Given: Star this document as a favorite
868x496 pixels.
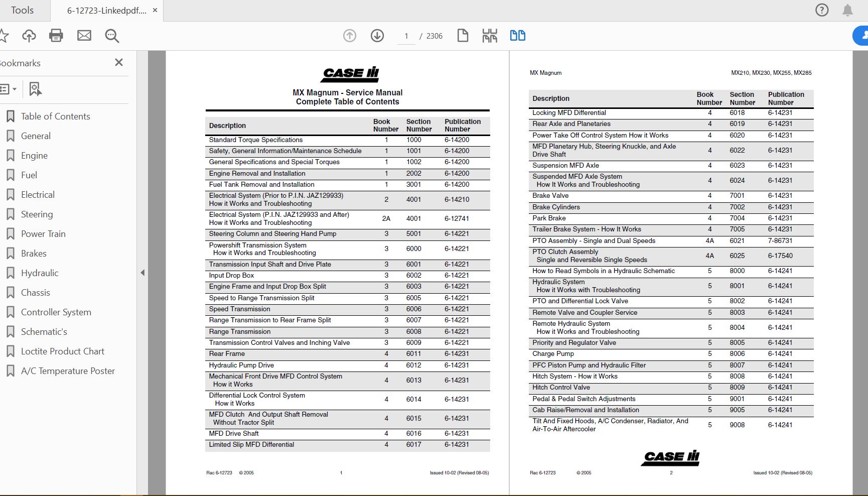Looking at the screenshot, I should [x=5, y=36].
